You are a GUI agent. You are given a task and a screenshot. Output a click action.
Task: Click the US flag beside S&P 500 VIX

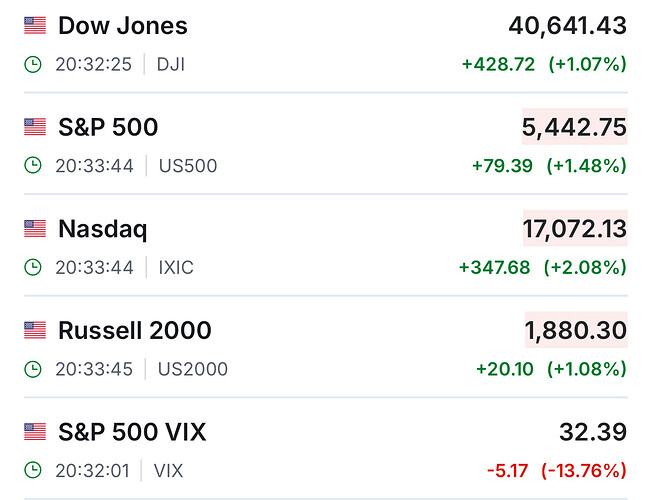[x=35, y=432]
